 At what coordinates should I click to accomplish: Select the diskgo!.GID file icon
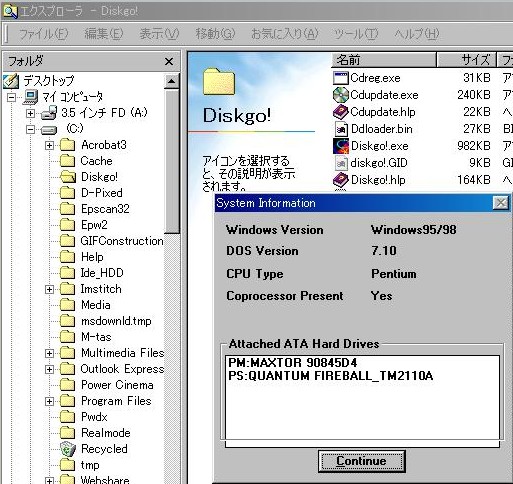pos(340,163)
